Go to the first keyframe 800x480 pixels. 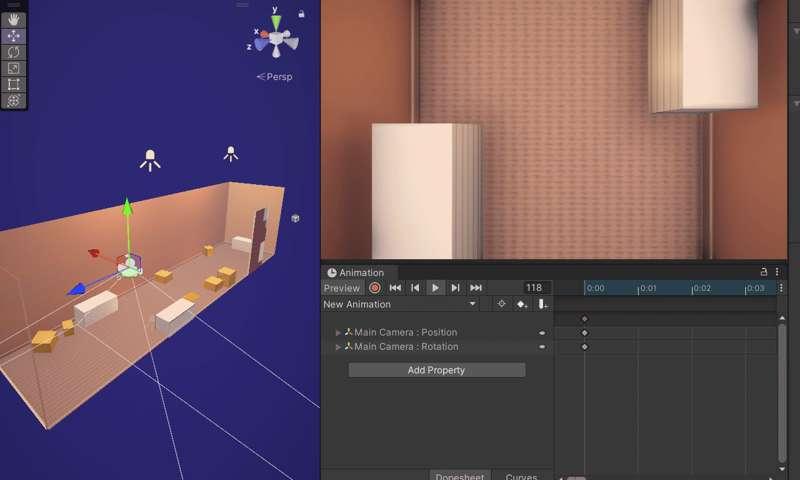pyautogui.click(x=395, y=288)
